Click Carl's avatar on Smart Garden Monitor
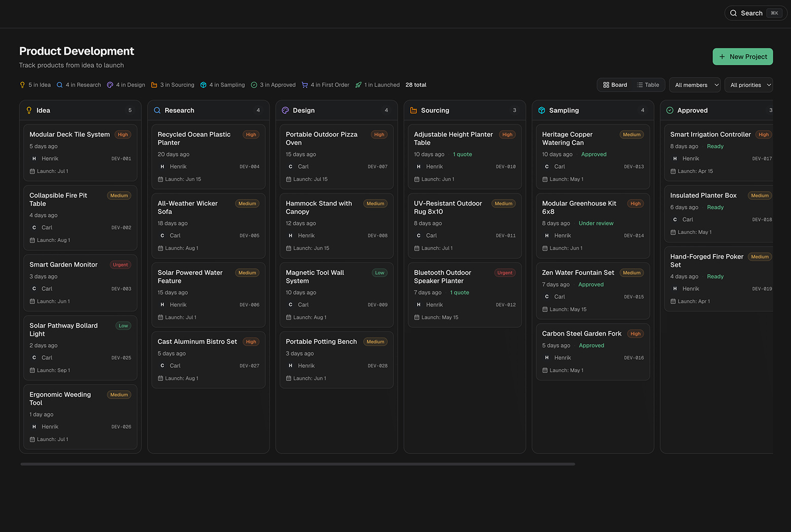Viewport: 791px width, 532px height. [34, 288]
